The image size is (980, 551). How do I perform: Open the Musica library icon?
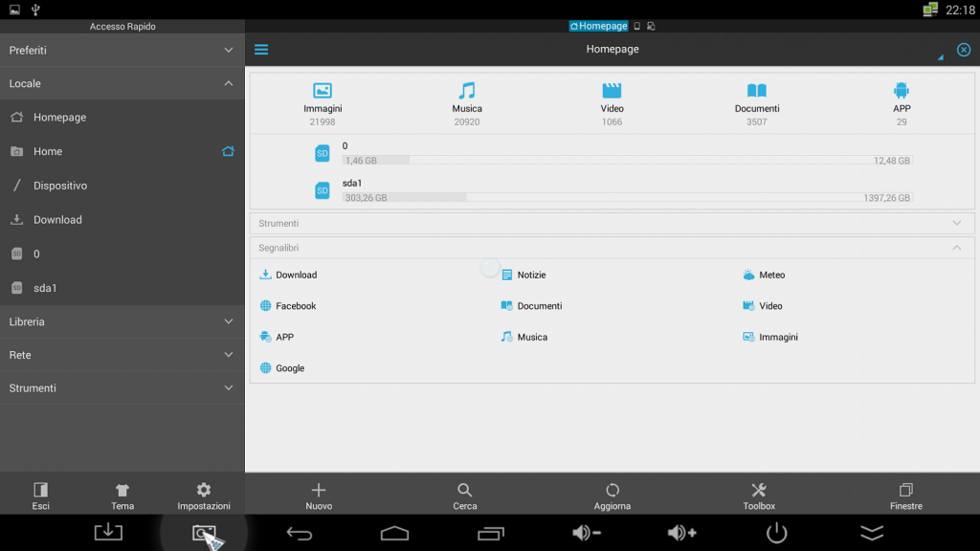click(x=467, y=91)
